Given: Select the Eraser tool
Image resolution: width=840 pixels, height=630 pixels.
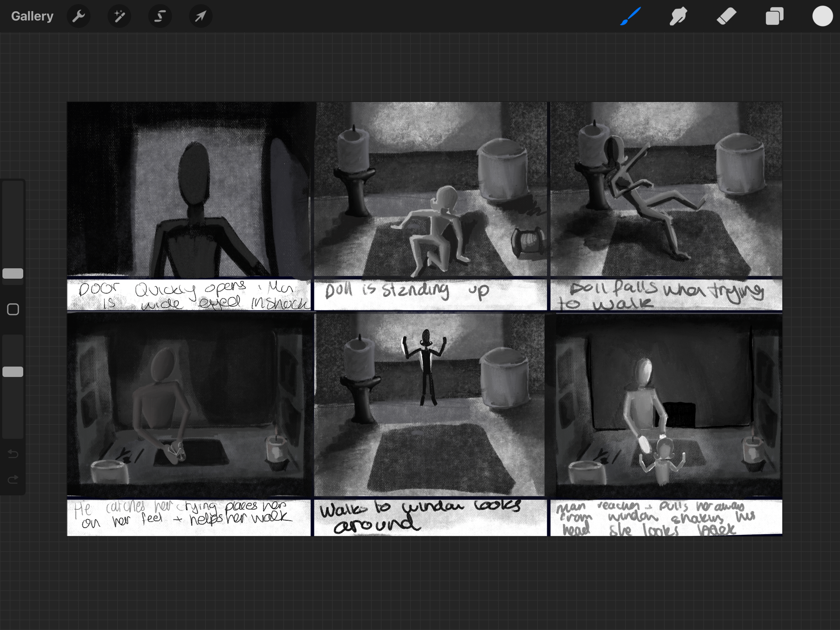Looking at the screenshot, I should click(x=726, y=16).
